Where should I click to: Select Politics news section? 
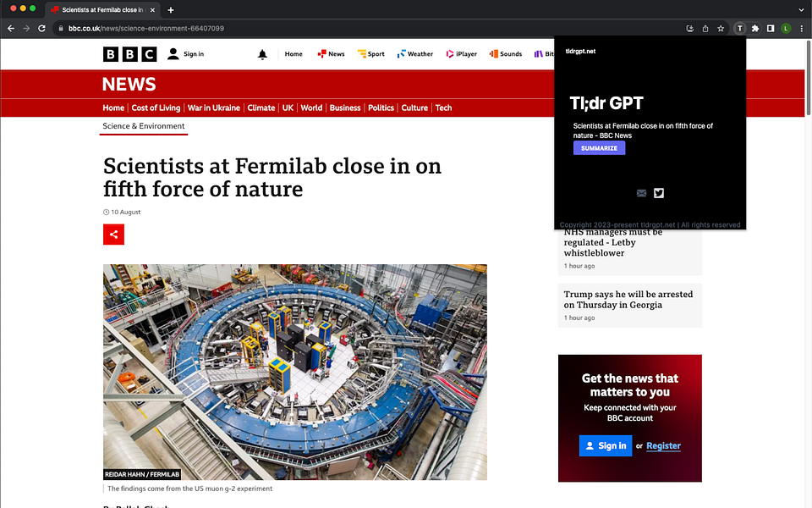point(381,108)
